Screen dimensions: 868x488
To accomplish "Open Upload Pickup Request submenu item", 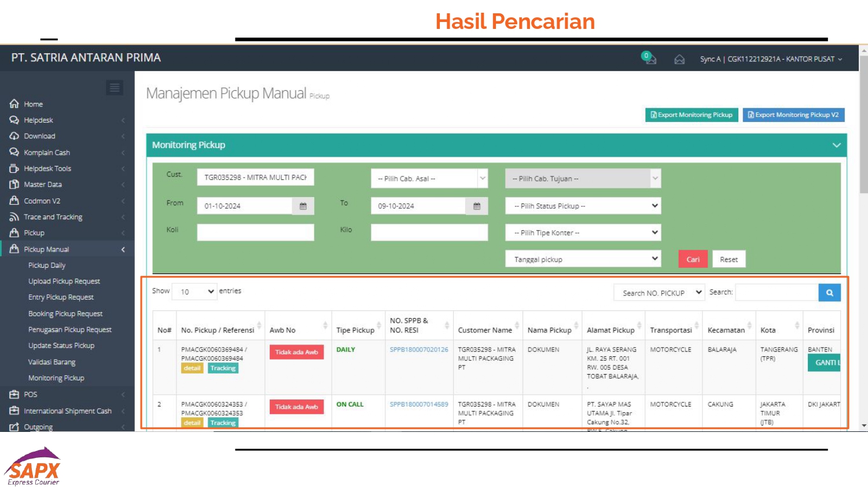I will (64, 282).
